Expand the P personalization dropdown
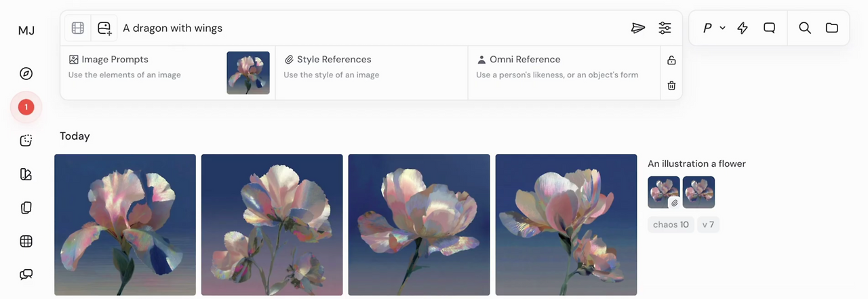The height and width of the screenshot is (299, 868). point(714,28)
